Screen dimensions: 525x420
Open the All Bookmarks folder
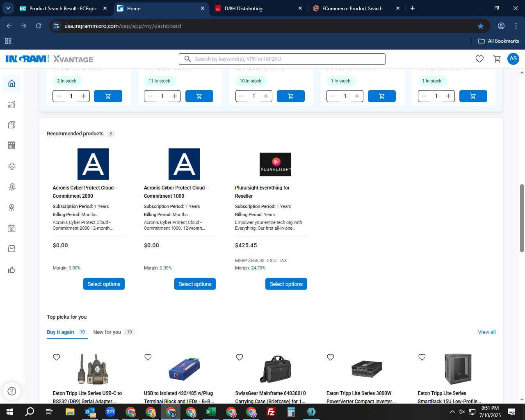pyautogui.click(x=499, y=41)
